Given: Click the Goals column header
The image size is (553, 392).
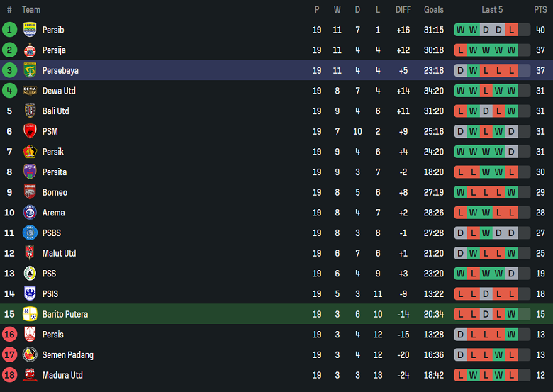Looking at the screenshot, I should pyautogui.click(x=434, y=10).
